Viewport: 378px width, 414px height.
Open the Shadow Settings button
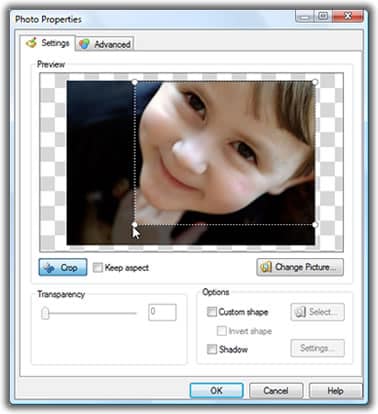coord(317,348)
